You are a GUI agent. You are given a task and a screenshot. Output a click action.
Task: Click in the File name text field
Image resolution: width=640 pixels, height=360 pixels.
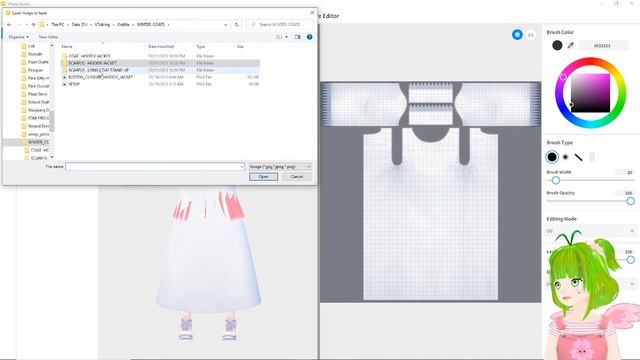155,167
